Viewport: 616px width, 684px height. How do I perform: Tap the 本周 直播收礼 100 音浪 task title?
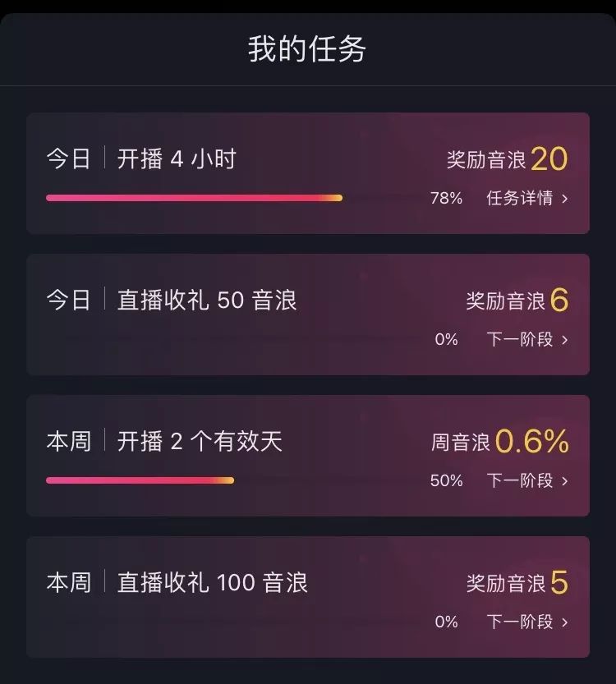(177, 582)
